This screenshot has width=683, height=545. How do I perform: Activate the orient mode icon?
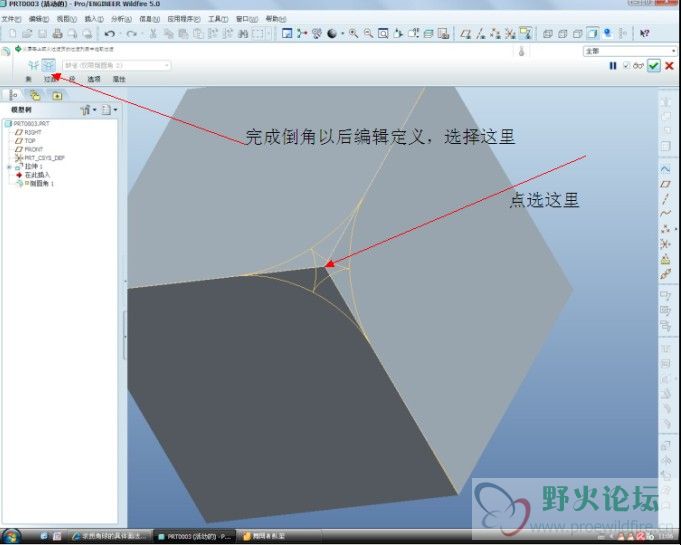pos(317,34)
